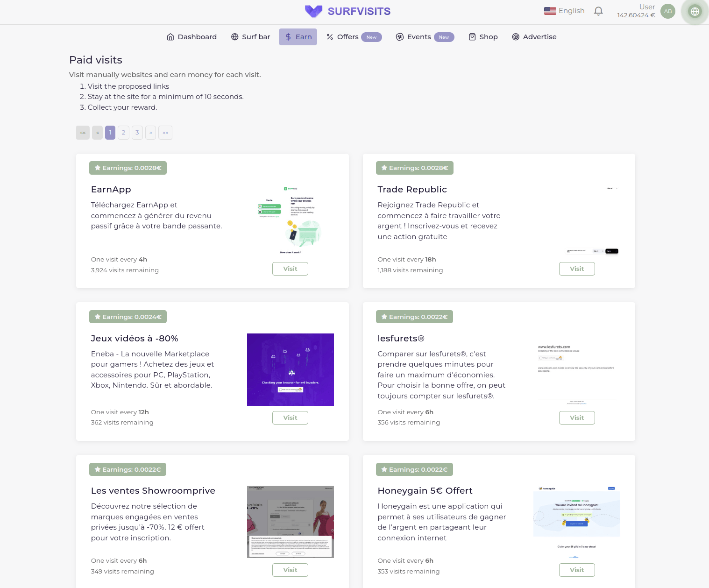The height and width of the screenshot is (588, 709).
Task: Open the notifications bell icon
Action: (598, 11)
